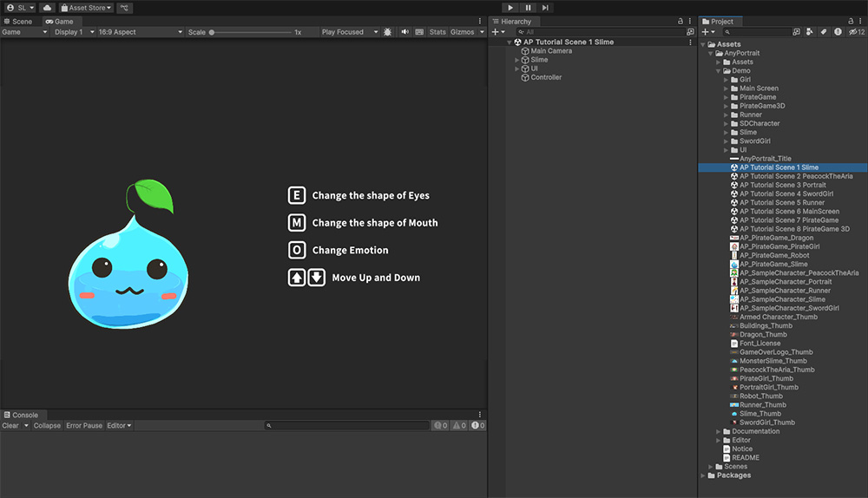Click the Project create plus button
This screenshot has height=498, width=868.
pos(708,32)
